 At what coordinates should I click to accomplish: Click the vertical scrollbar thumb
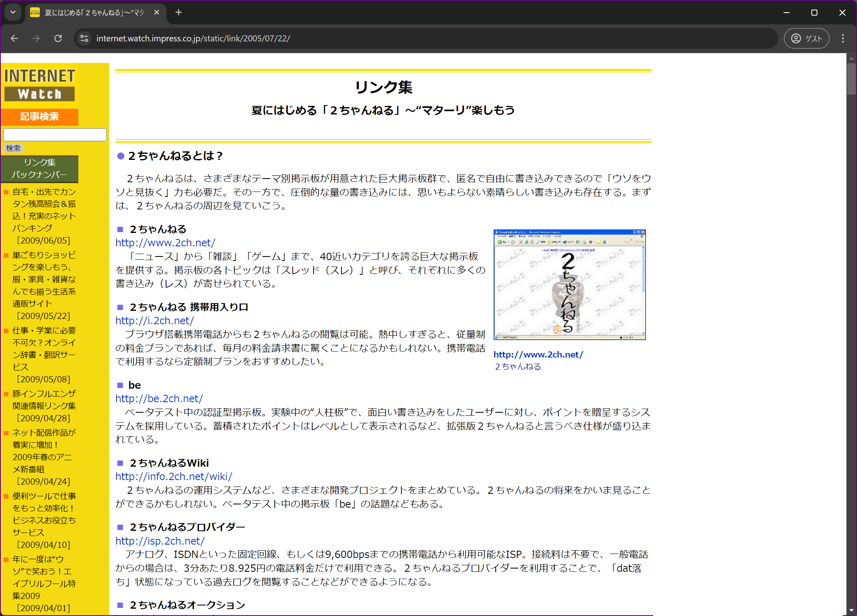click(851, 79)
